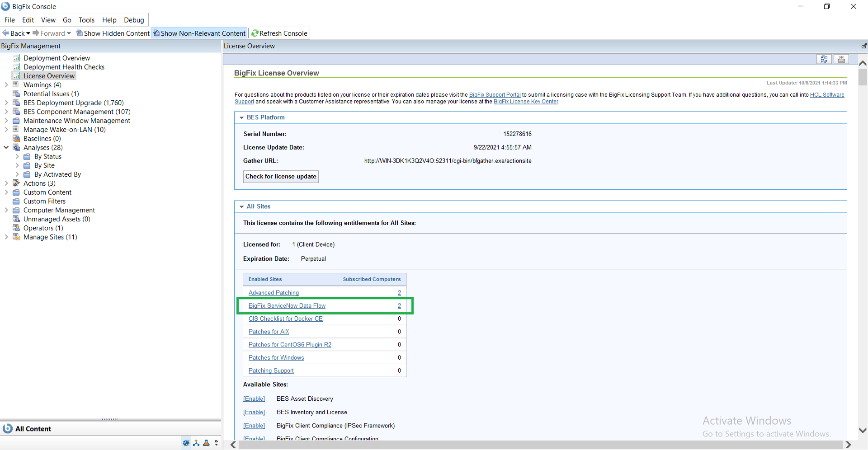Click the Refresh Console toolbar icon

click(255, 33)
